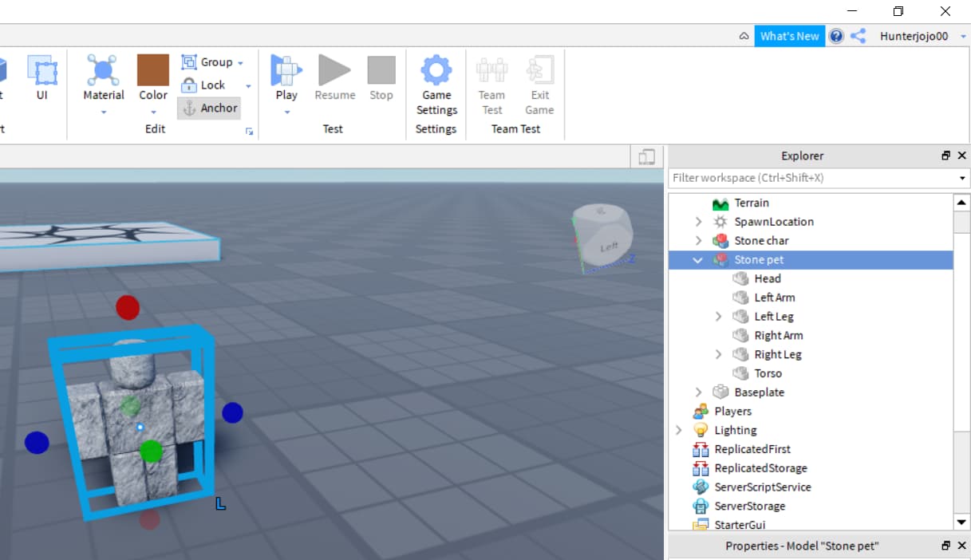The width and height of the screenshot is (971, 560).
Task: Select ServerScriptService in the Explorer
Action: pyautogui.click(x=762, y=487)
